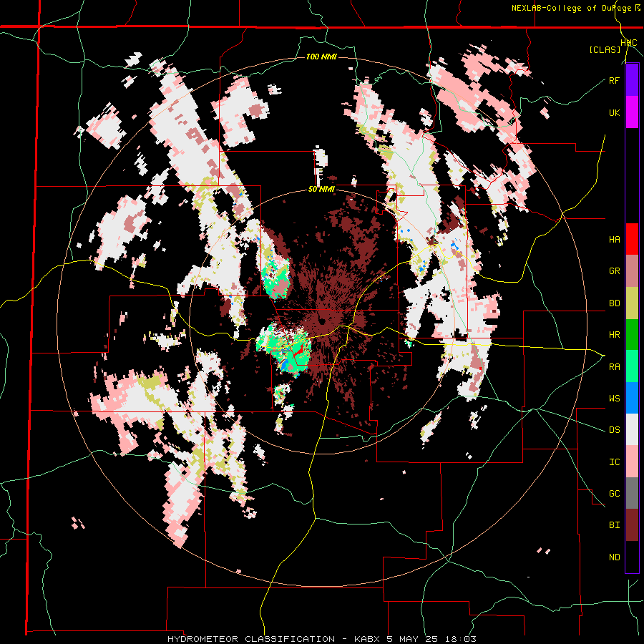Click the 'GR' legend label

(615, 271)
